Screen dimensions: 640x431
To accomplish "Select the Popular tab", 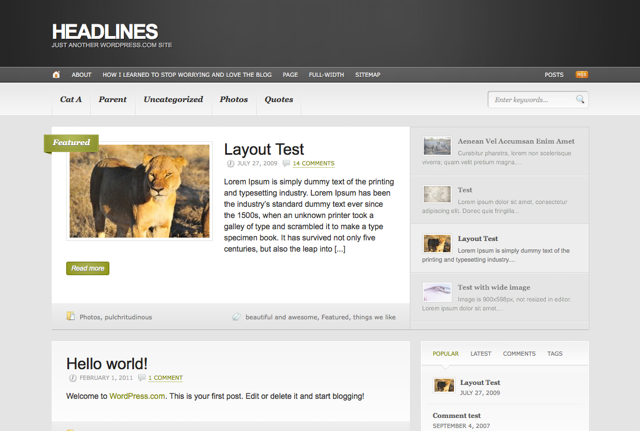I will tap(445, 353).
